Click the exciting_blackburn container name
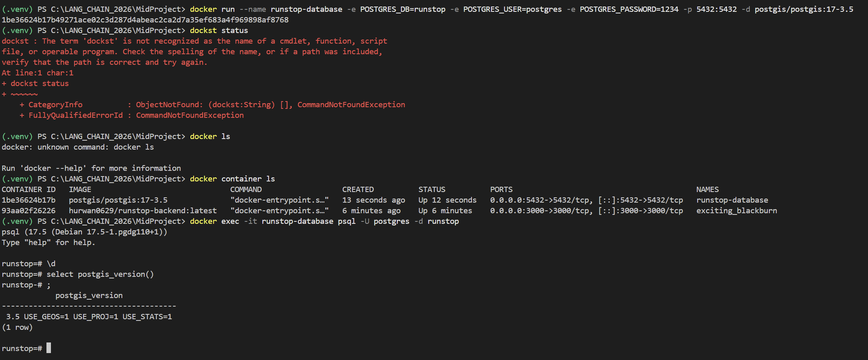The width and height of the screenshot is (868, 360). (x=736, y=211)
